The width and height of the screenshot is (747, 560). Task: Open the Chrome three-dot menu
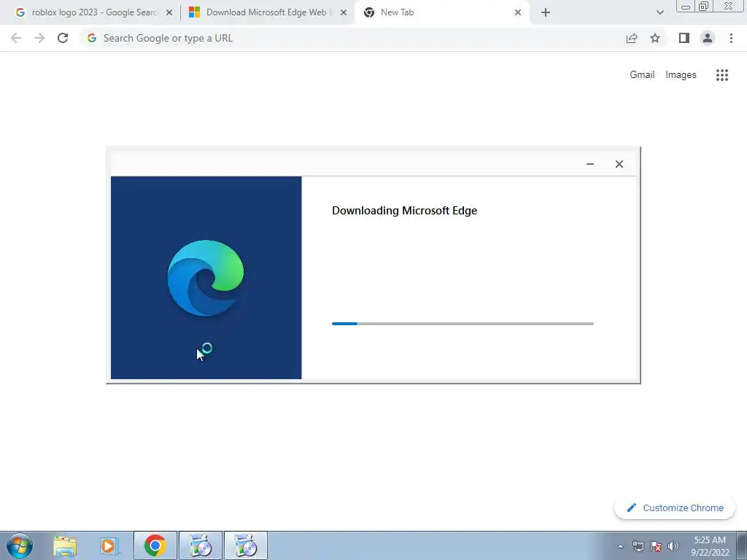pyautogui.click(x=731, y=38)
